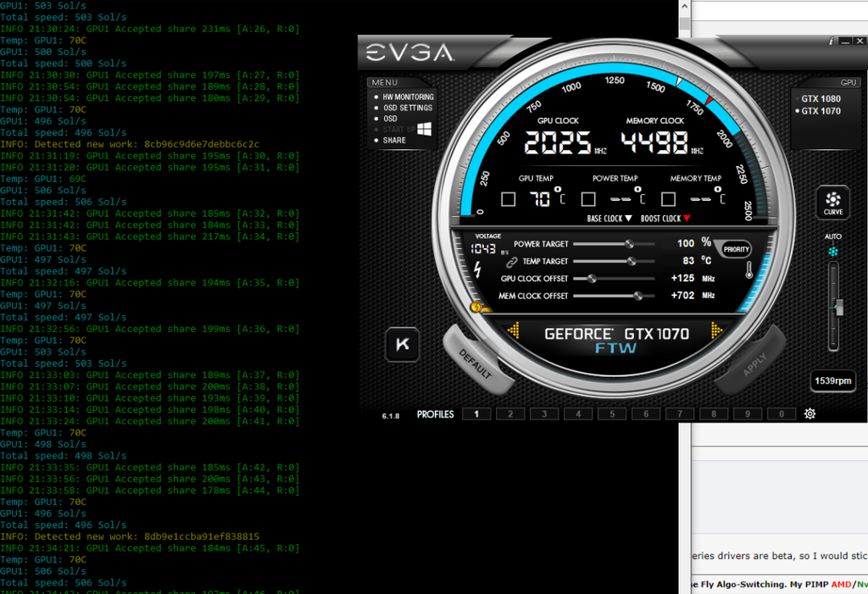Click the yellow left arrow beside GEFORCE GTX 1070
Image resolution: width=868 pixels, height=594 pixels.
(513, 330)
